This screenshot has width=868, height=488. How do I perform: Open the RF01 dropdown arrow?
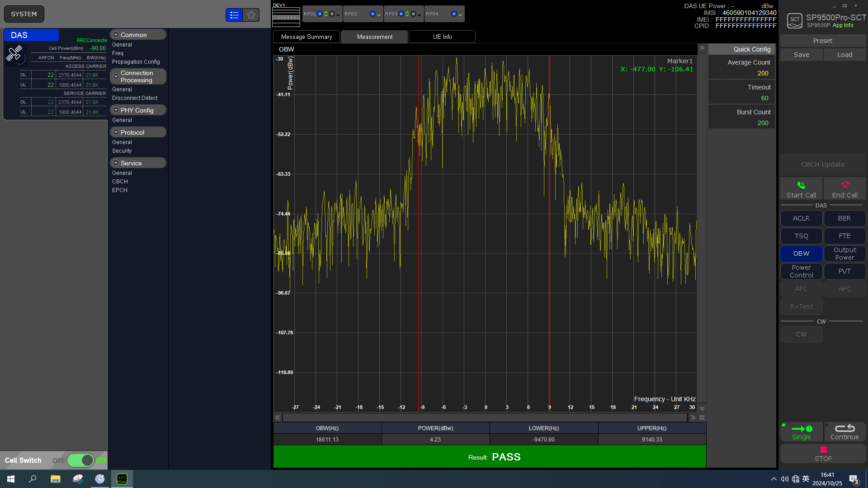pyautogui.click(x=338, y=15)
